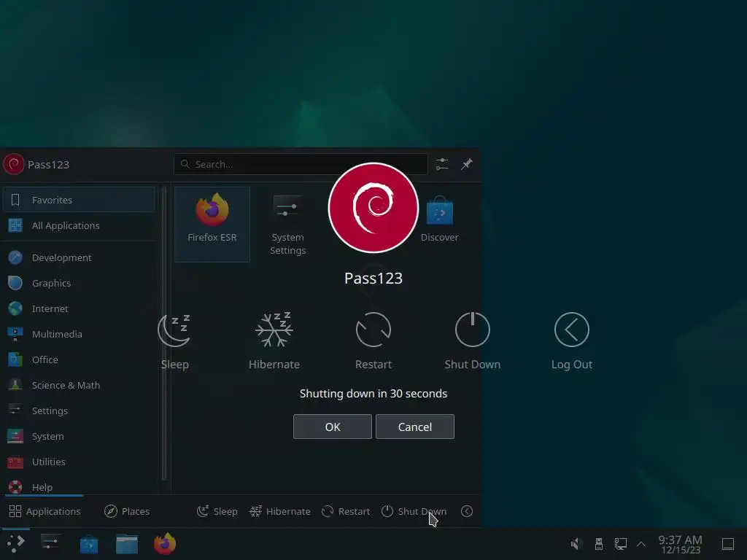Select the Favorites category
The height and width of the screenshot is (560, 747).
point(79,200)
